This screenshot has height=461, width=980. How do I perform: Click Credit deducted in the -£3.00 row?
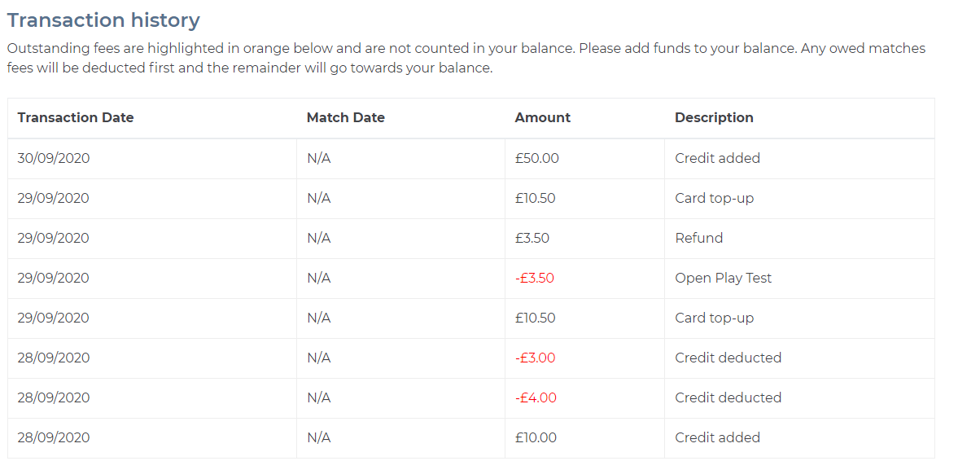coord(728,358)
